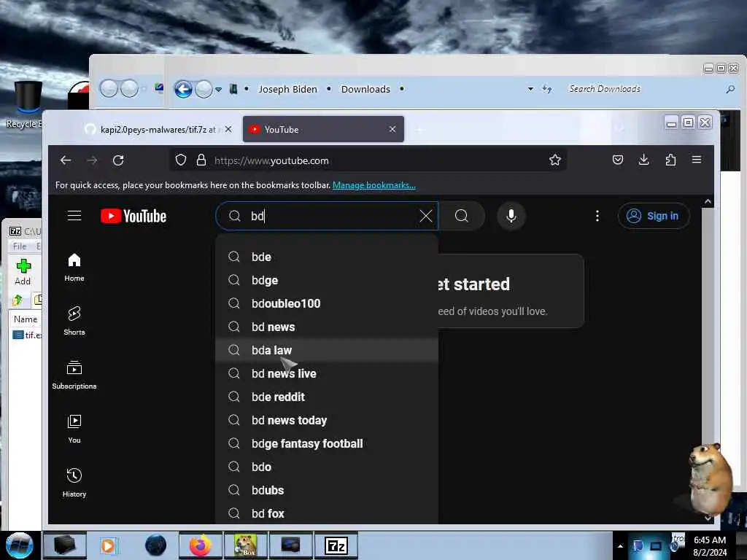747x560 pixels.
Task: Open Shorts in YouTube sidebar
Action: [74, 321]
